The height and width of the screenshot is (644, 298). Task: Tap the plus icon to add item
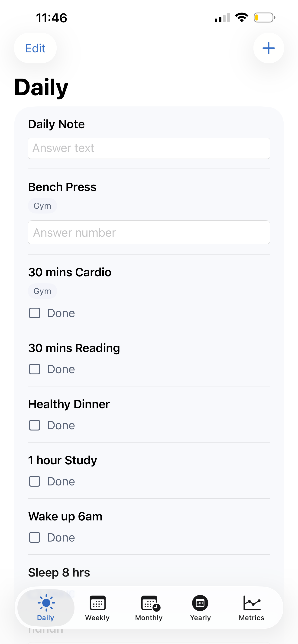[269, 48]
